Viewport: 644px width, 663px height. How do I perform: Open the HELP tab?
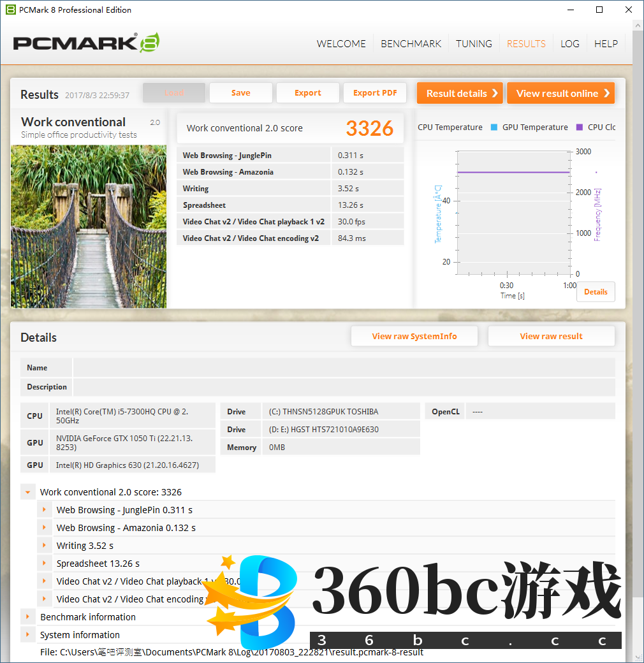pos(606,44)
